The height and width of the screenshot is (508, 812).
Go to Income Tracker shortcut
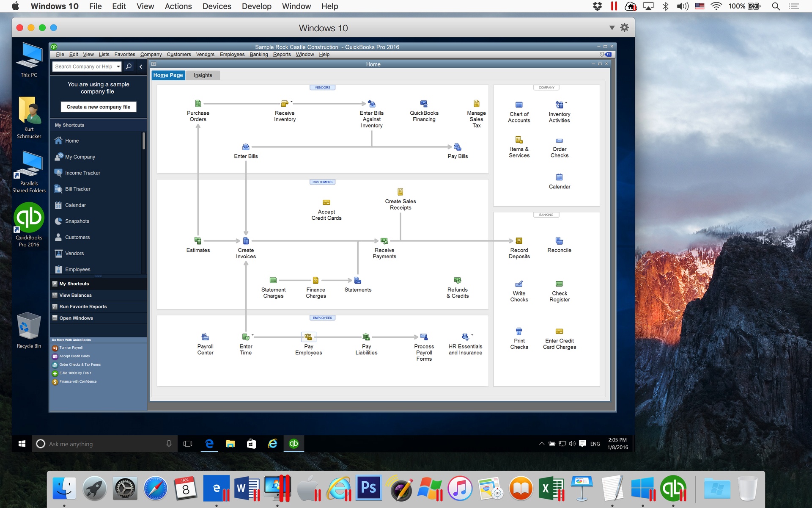coord(82,173)
